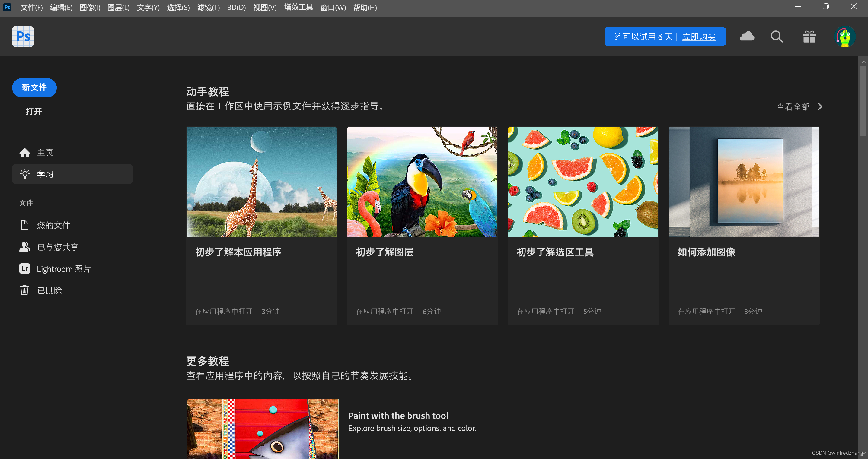Click the 如何添加图像 title
868x459 pixels.
706,252
